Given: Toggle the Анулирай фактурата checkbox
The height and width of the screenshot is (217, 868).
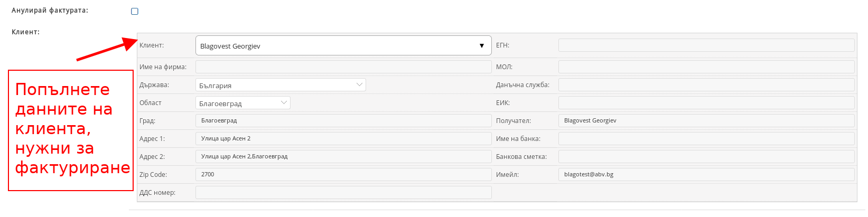Looking at the screenshot, I should click(135, 11).
